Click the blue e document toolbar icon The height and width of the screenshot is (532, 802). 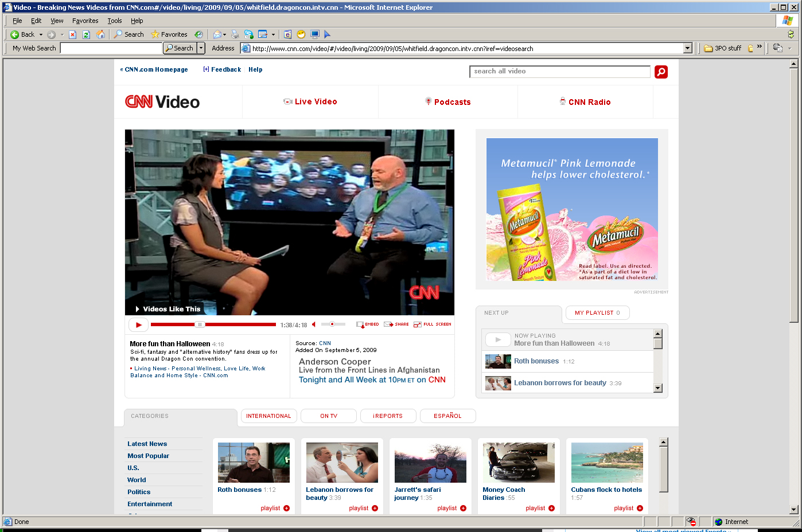coord(287,34)
